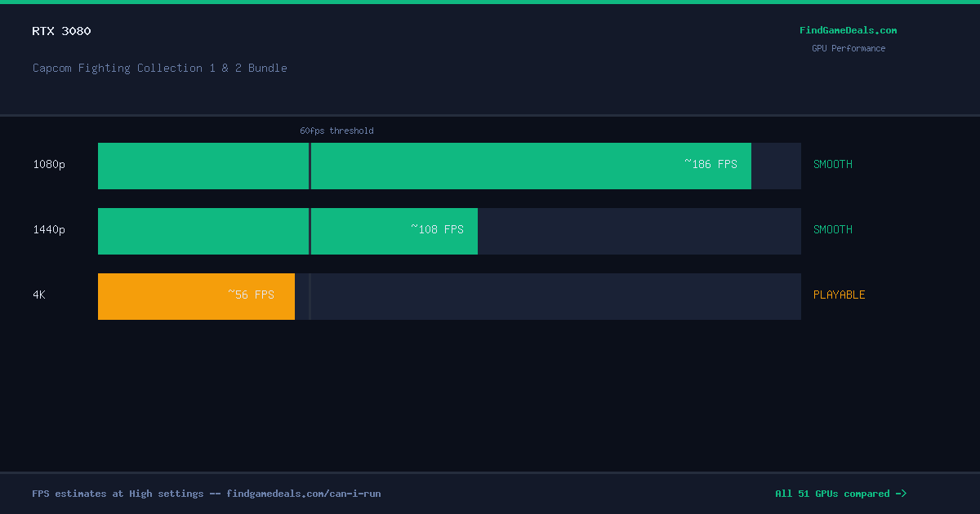Click the ~108 FPS value

(437, 229)
